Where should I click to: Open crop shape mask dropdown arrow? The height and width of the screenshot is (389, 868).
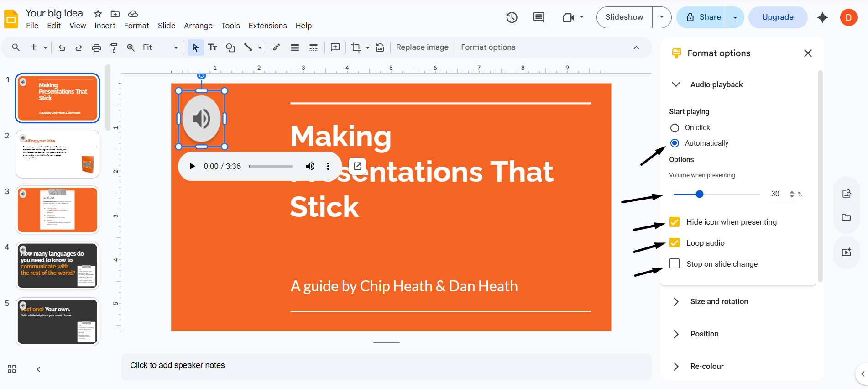[367, 47]
